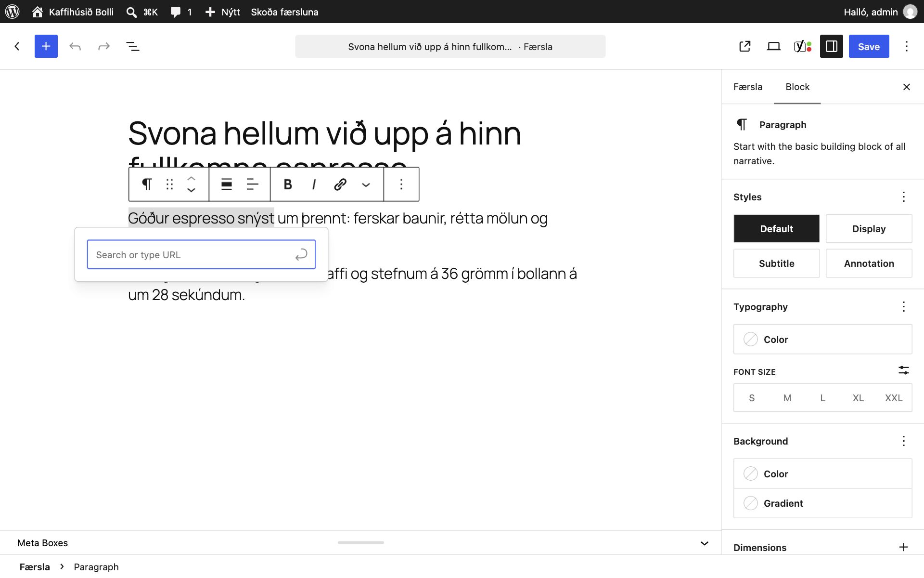Open the block align option
Image resolution: width=924 pixels, height=578 pixels.
[x=227, y=184]
